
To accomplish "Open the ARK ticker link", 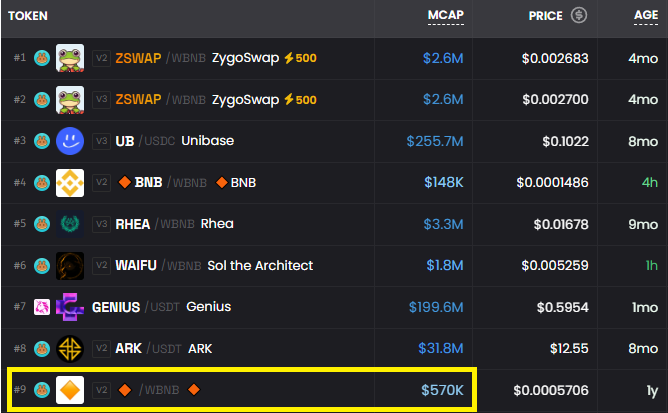I will 128,349.
